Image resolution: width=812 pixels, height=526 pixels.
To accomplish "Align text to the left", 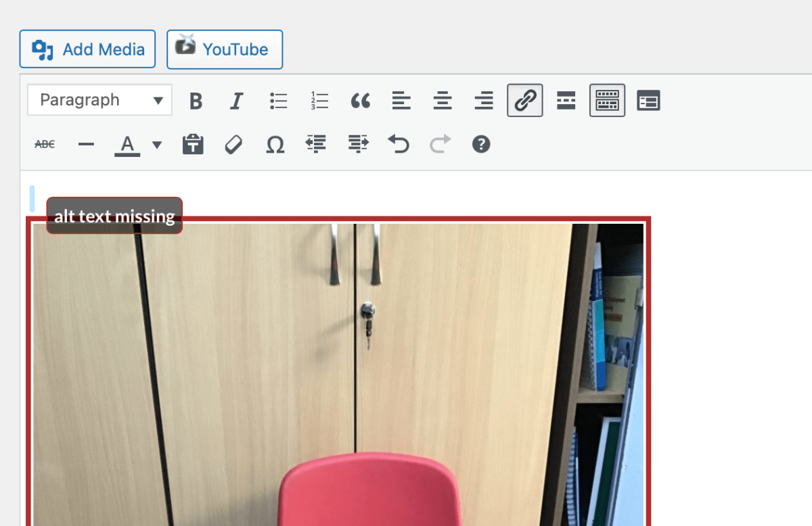I will click(401, 101).
